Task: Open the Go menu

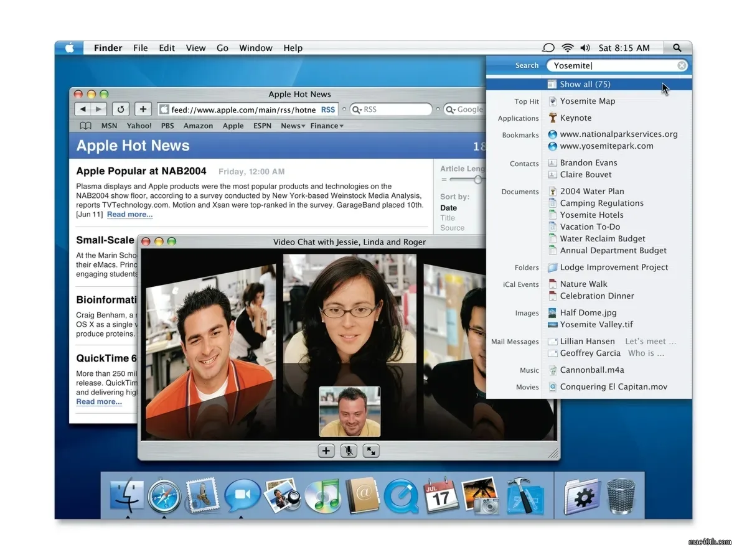Action: pos(222,47)
